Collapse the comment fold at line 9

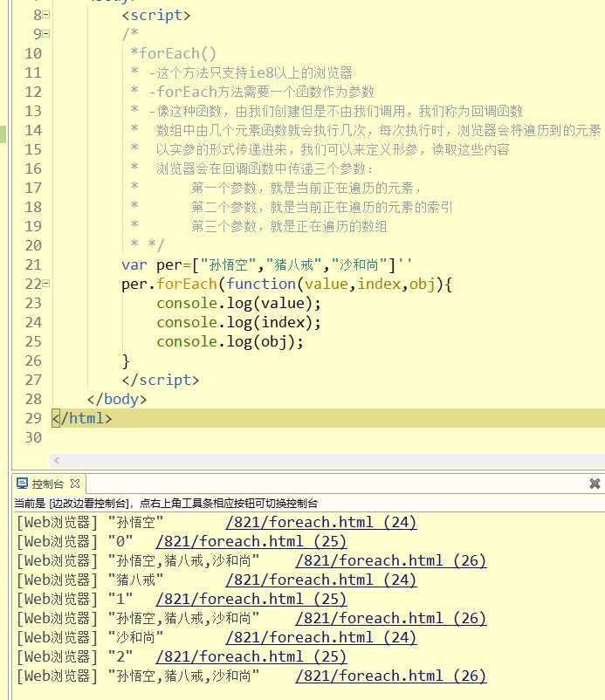pyautogui.click(x=46, y=34)
